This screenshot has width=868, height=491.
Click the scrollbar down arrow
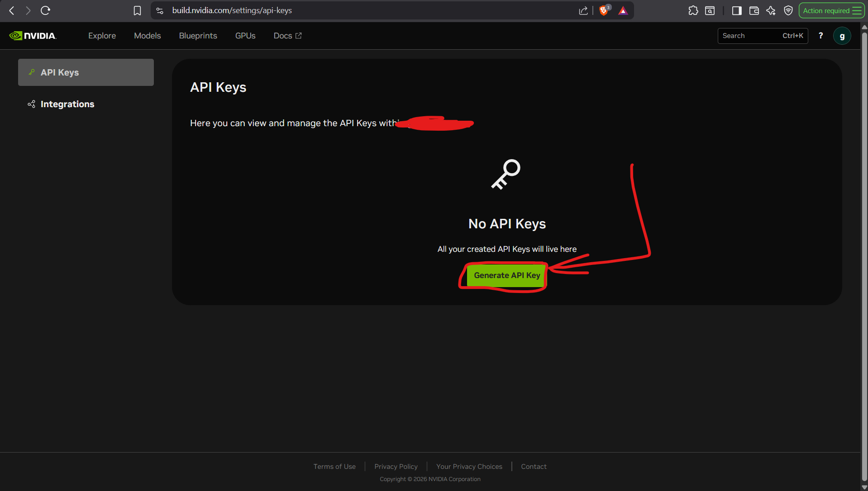coord(864,487)
